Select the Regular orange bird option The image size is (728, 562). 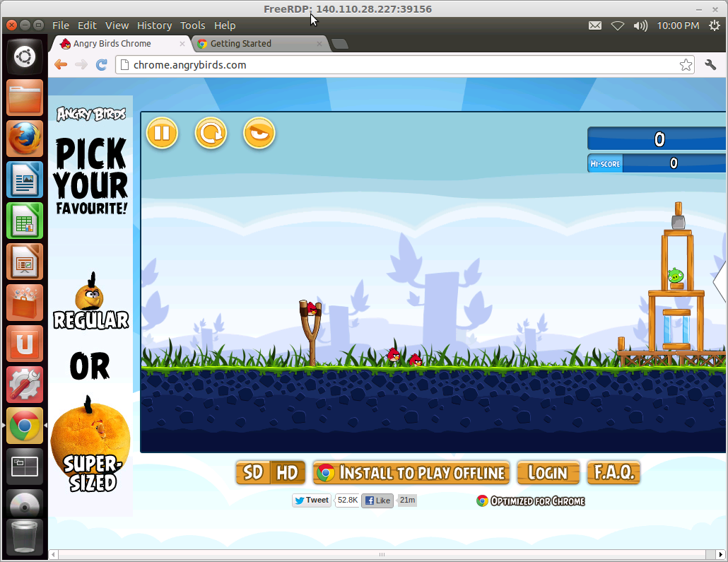91,301
